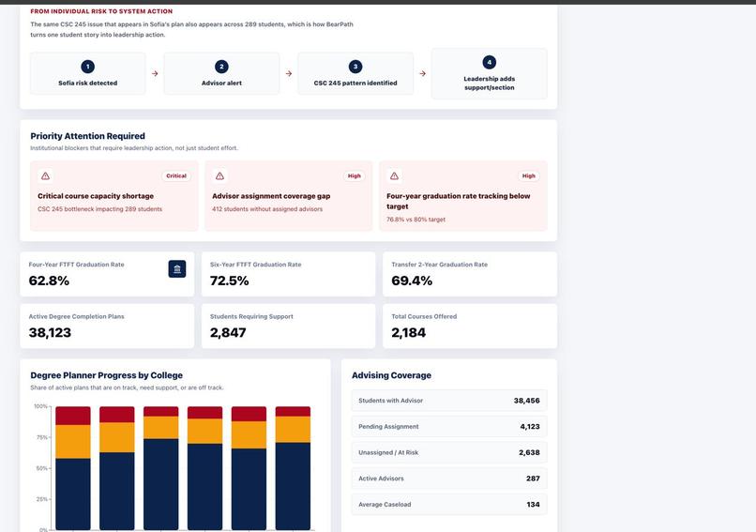Click High badge on advisor coverage gap card
Screen dimensions: 756x532
[355, 176]
